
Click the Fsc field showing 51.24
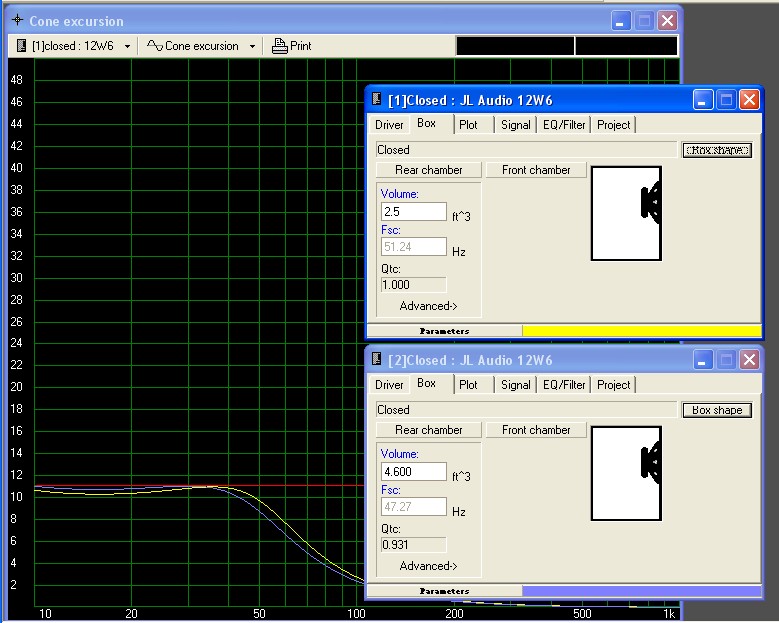pyautogui.click(x=413, y=246)
